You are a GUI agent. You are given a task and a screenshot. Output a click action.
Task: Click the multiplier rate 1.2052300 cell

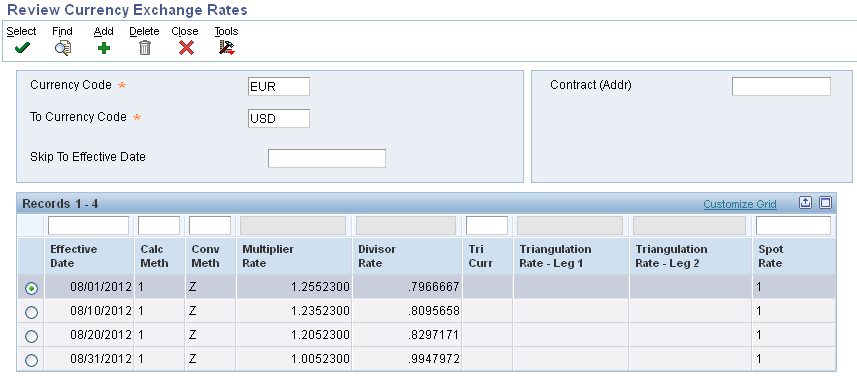pos(295,334)
